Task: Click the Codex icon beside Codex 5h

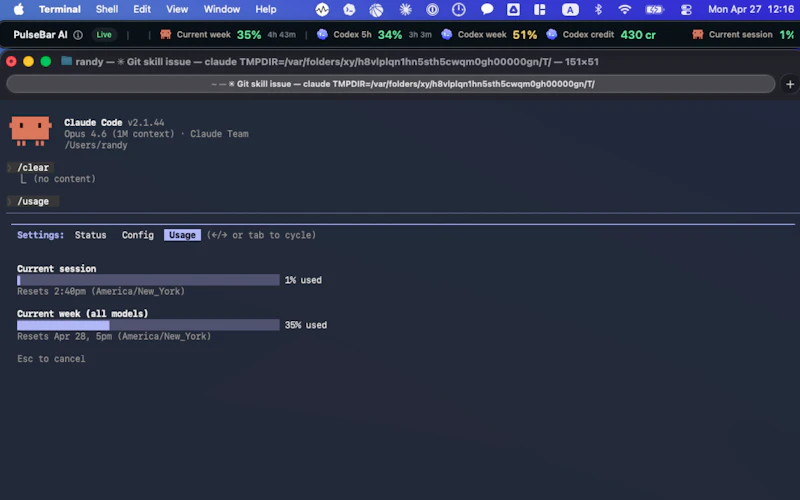Action: coord(322,35)
